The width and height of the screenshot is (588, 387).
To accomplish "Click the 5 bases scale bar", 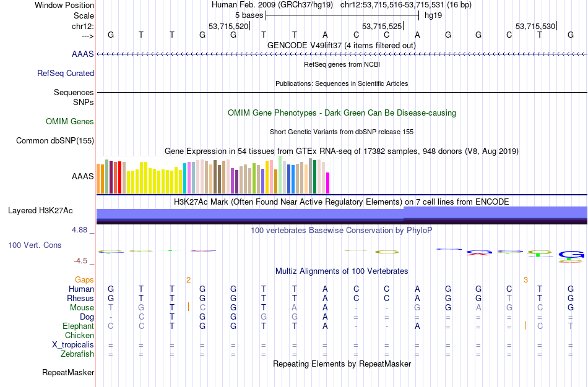I will pos(342,15).
